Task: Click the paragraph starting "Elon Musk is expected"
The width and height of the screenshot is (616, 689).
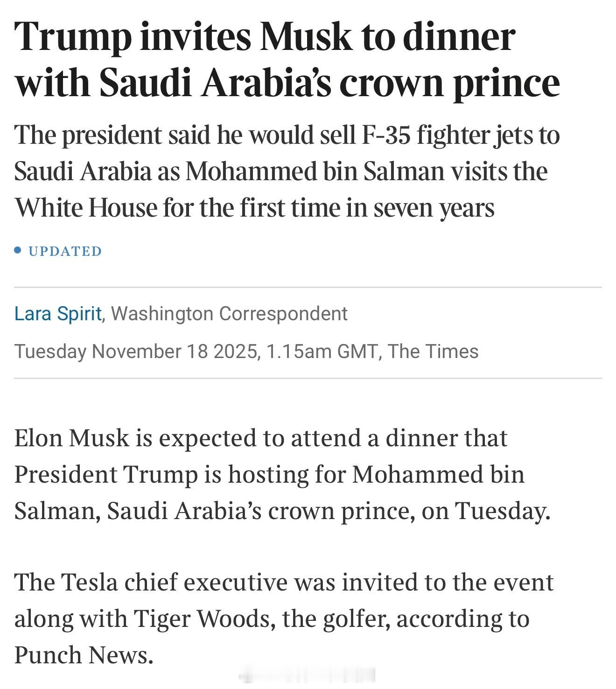Action: (283, 474)
